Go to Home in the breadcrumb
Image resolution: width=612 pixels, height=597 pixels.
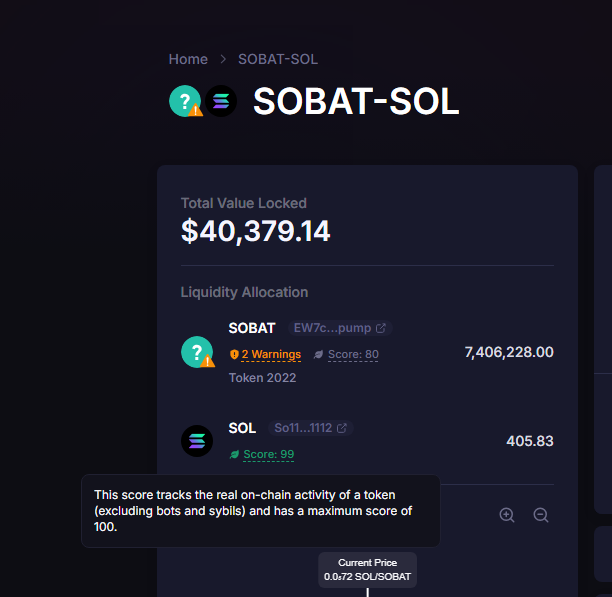[x=188, y=59]
